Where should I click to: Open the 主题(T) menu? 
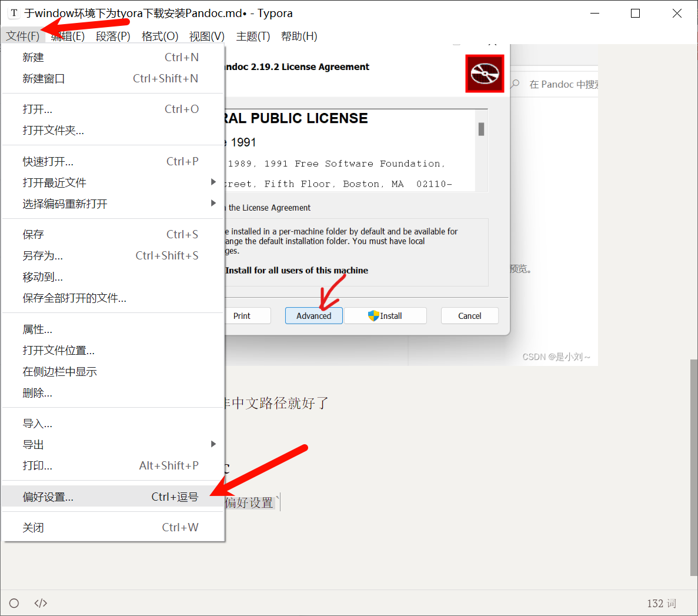click(253, 36)
